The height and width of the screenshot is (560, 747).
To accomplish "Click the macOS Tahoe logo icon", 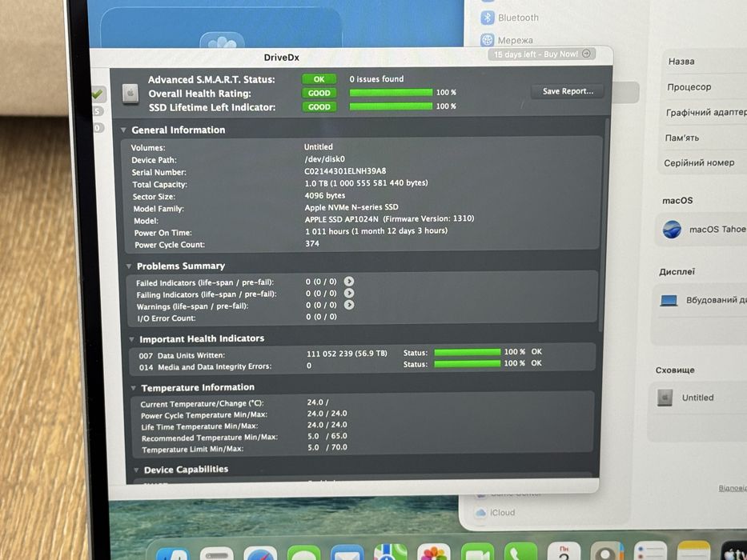I will (x=672, y=230).
